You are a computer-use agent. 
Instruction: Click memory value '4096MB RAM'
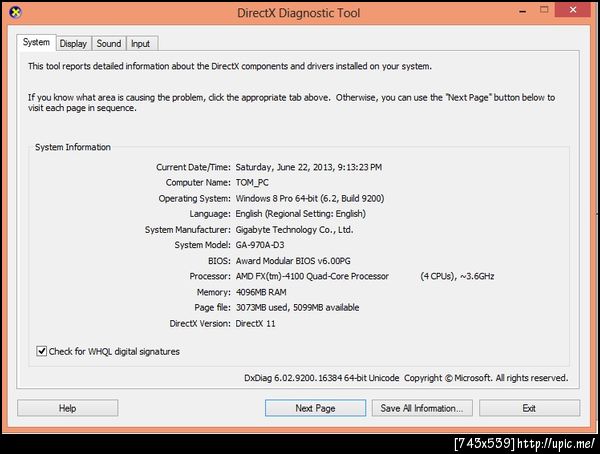coord(261,292)
